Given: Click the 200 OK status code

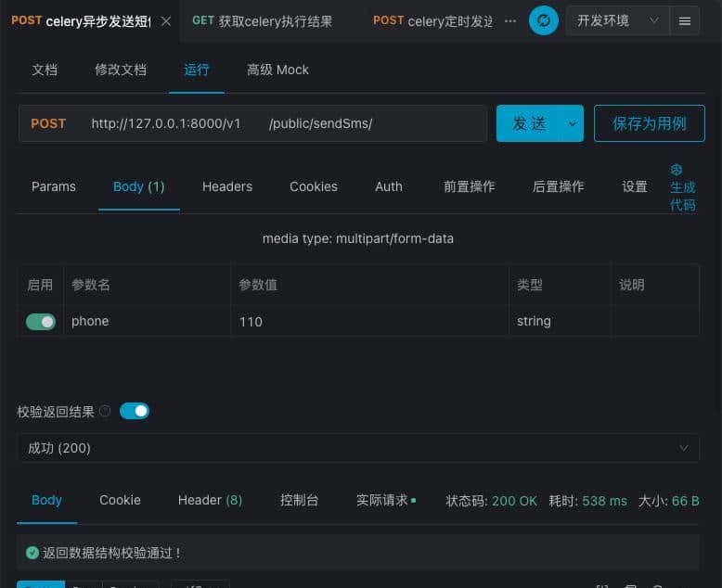Looking at the screenshot, I should click(514, 501).
